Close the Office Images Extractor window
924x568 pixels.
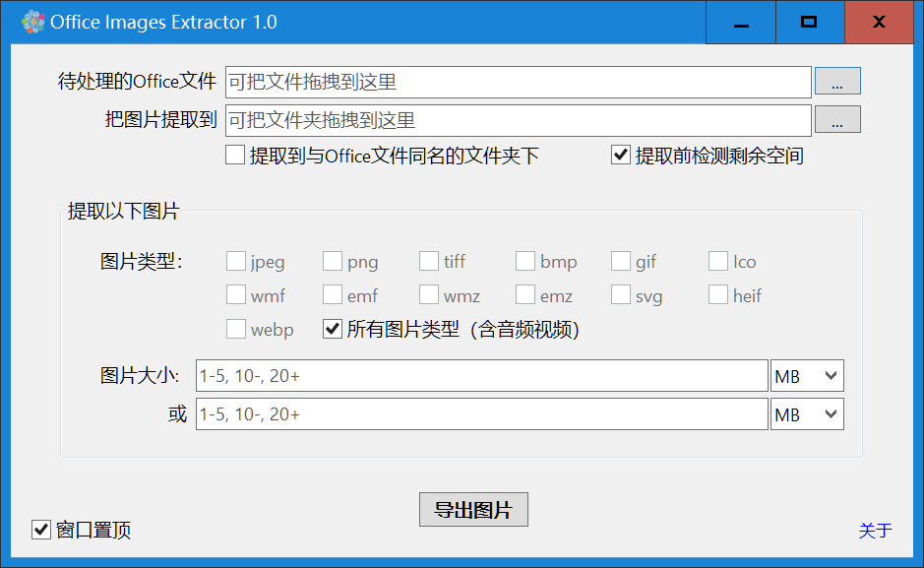[879, 23]
